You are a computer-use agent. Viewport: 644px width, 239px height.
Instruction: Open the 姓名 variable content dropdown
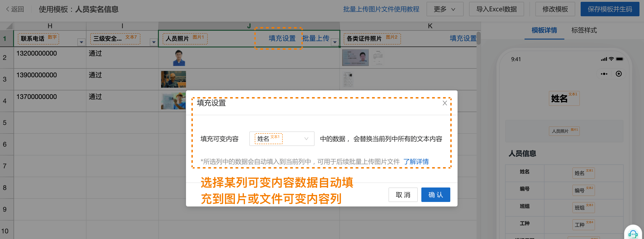pos(282,139)
